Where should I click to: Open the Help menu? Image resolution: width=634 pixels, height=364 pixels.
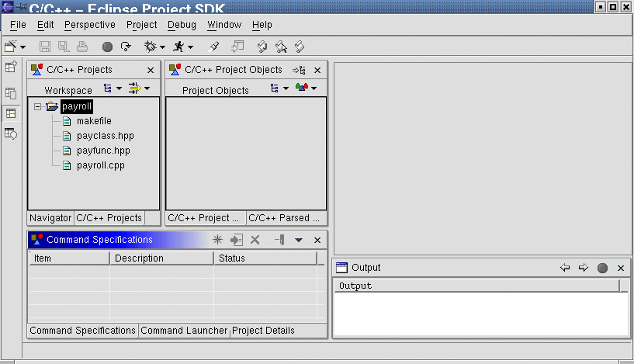(262, 25)
